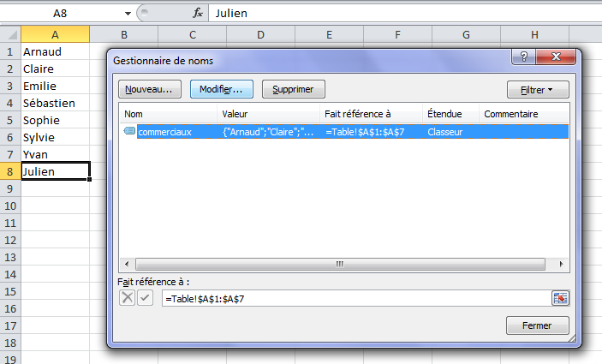
Task: Click the fx insert function icon
Action: [197, 13]
